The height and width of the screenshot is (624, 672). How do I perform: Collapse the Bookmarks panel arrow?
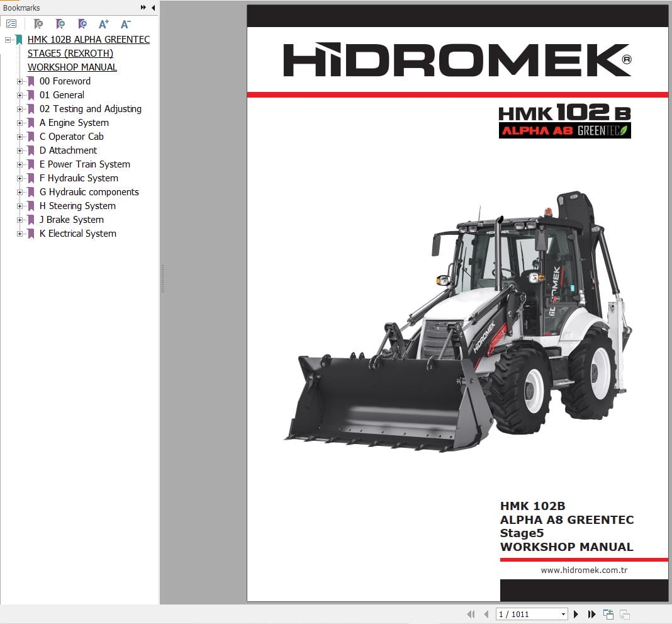(x=153, y=8)
